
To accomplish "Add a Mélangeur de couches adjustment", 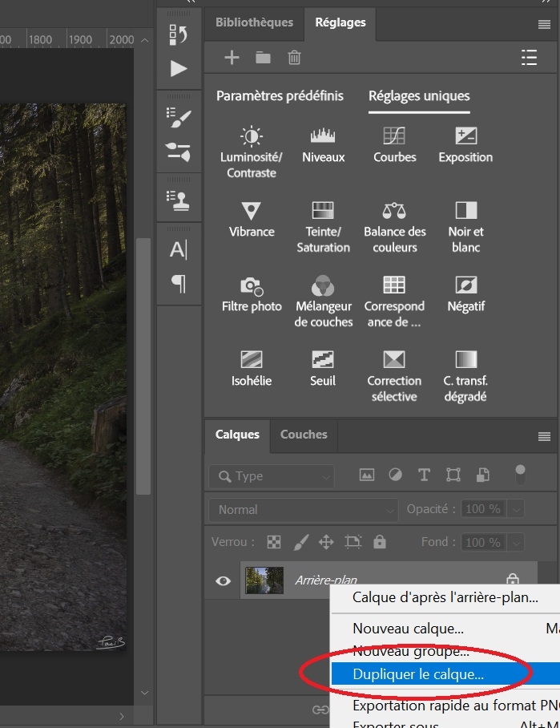I will point(324,302).
